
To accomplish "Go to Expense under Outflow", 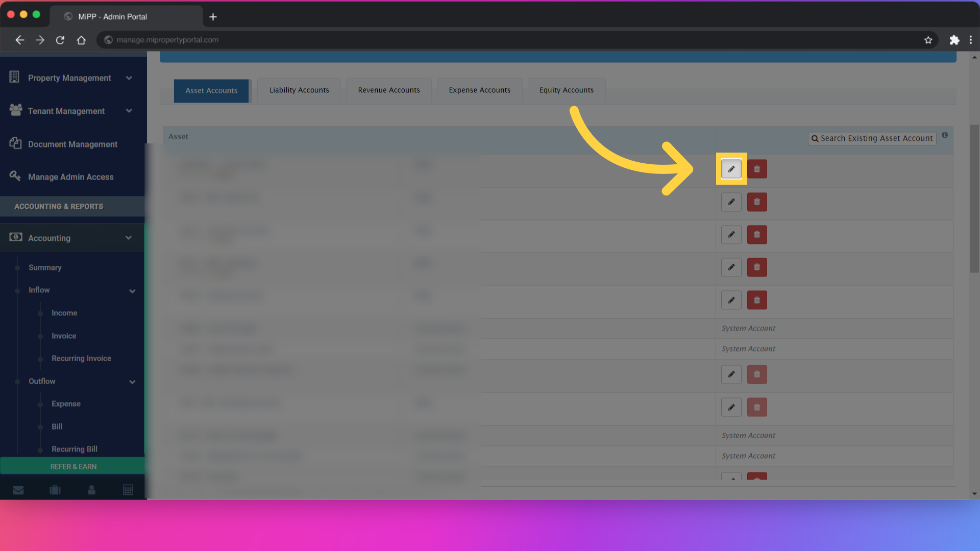I will (66, 404).
